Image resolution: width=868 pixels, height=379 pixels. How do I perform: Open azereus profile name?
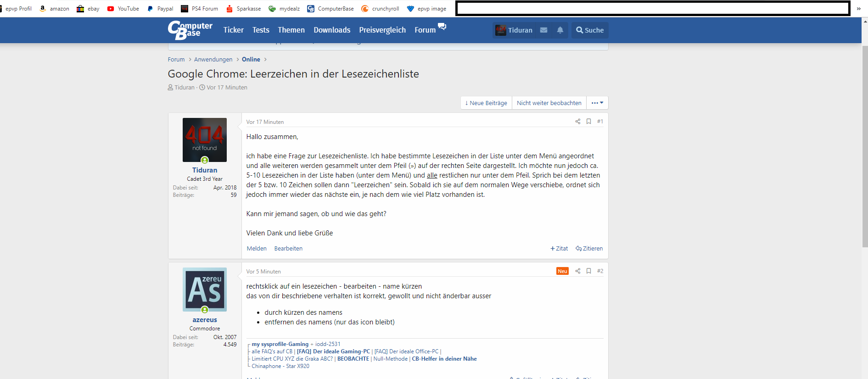coord(205,320)
